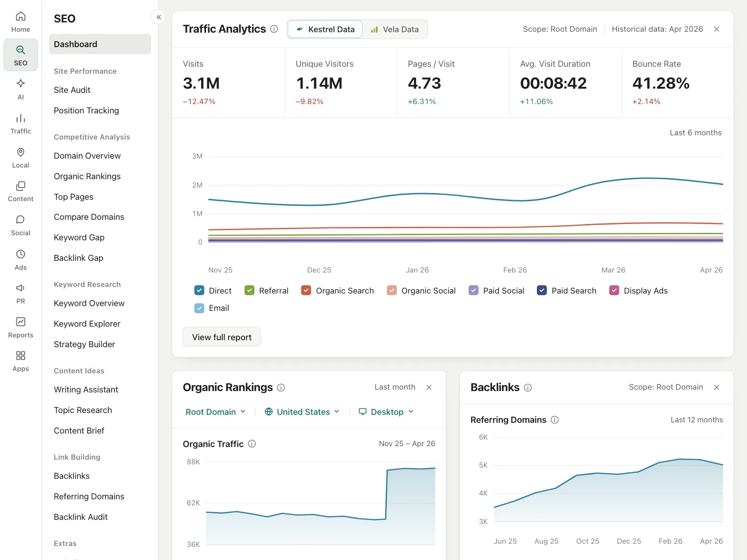Viewport: 747px width, 560px height.
Task: Show info tooltip beside Referring Domains heading
Action: [x=555, y=420]
